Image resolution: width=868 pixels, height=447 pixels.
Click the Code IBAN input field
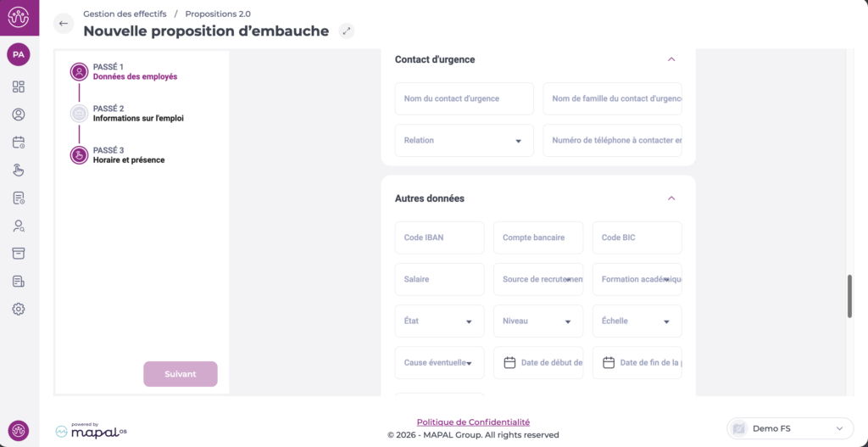439,238
